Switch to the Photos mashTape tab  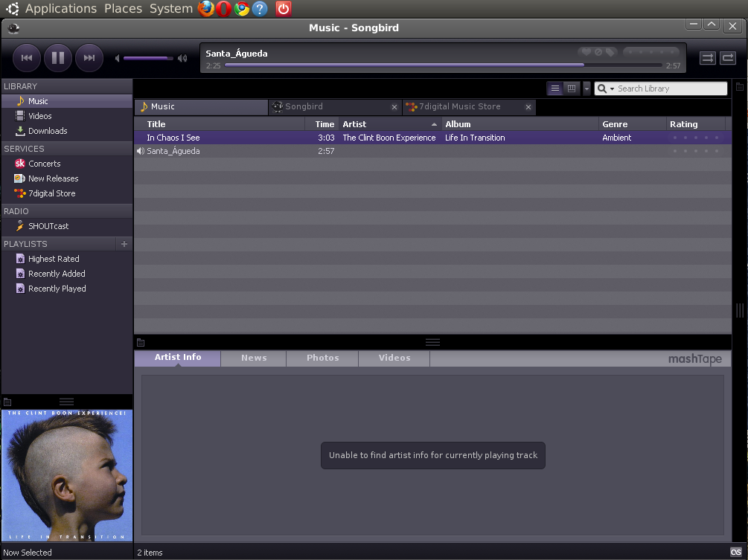tap(322, 358)
